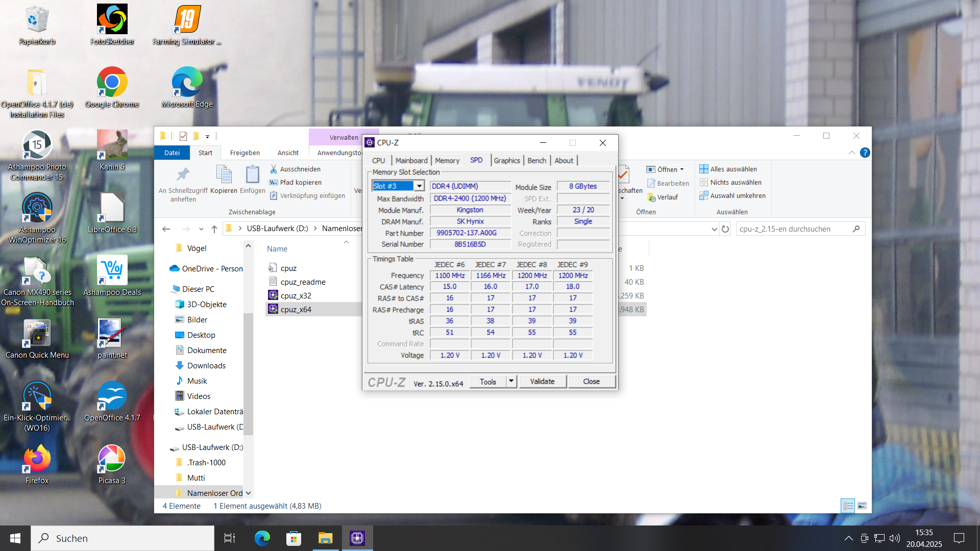
Task: Click the Einfügen clipboard icon
Action: (x=252, y=175)
